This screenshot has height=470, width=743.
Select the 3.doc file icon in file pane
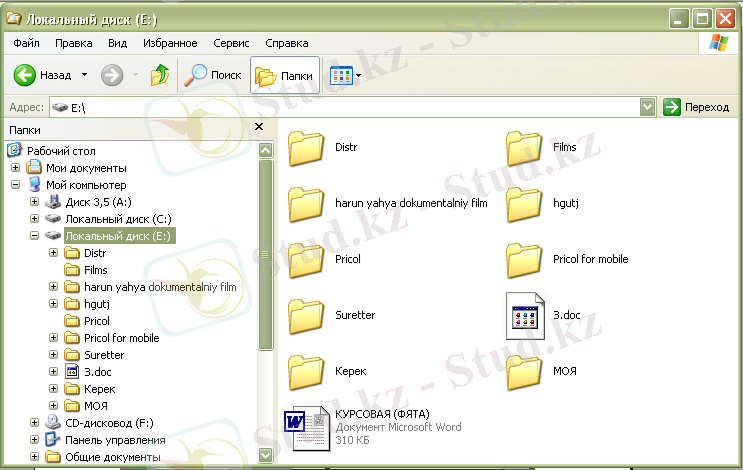524,315
